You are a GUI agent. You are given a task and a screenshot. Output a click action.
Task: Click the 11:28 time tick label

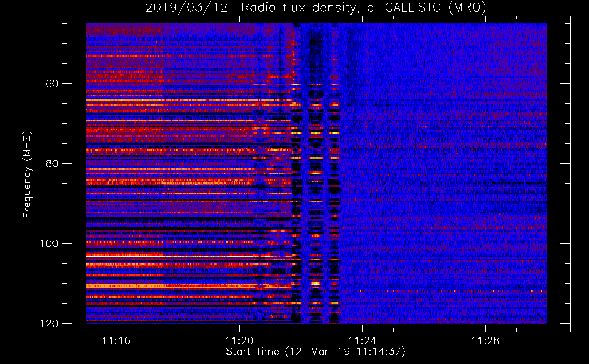click(486, 341)
